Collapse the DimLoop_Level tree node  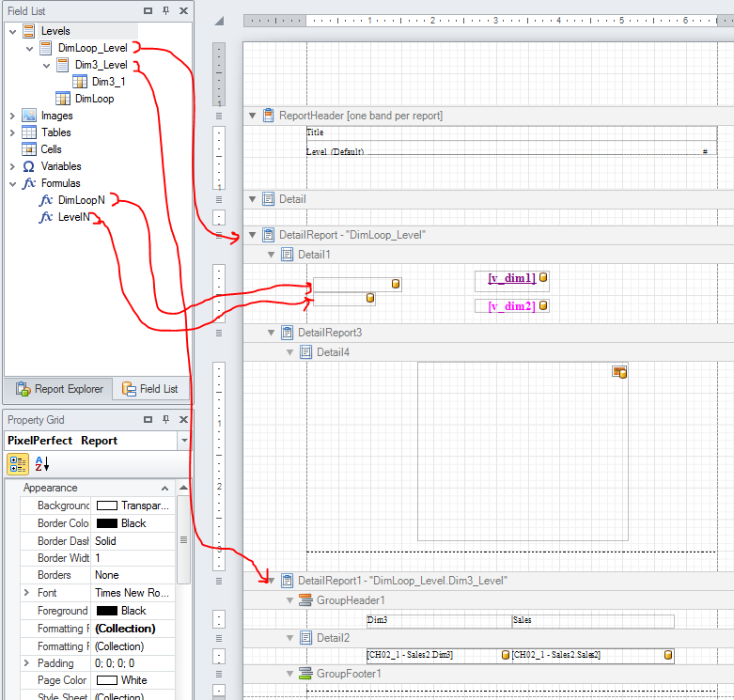pyautogui.click(x=29, y=49)
